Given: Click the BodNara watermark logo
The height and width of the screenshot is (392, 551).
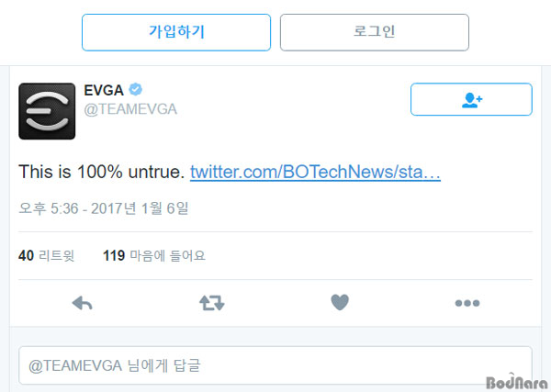Looking at the screenshot, I should click(516, 382).
